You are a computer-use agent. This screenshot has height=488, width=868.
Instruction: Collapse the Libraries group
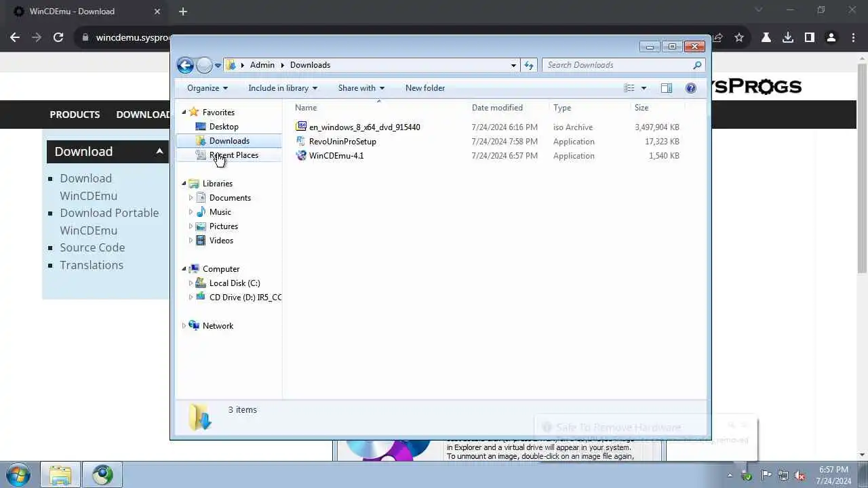(x=184, y=184)
